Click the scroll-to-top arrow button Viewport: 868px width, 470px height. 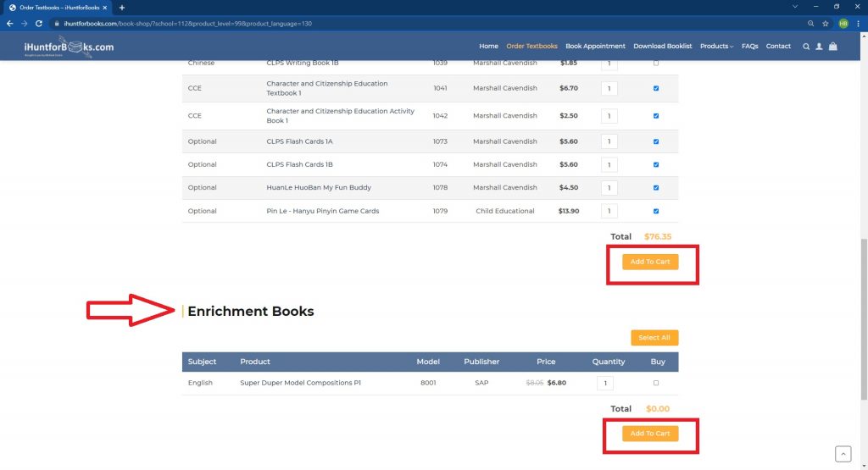[843, 454]
